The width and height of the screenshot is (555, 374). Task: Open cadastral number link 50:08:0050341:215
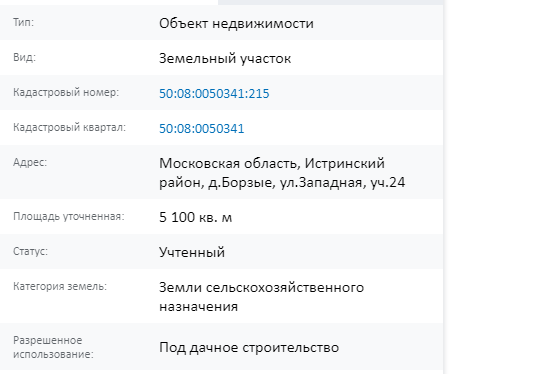click(x=214, y=93)
